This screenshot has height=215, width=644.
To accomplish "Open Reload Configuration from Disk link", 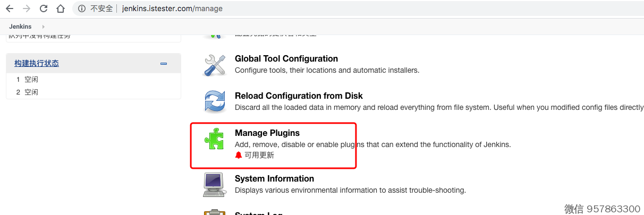I will (299, 96).
